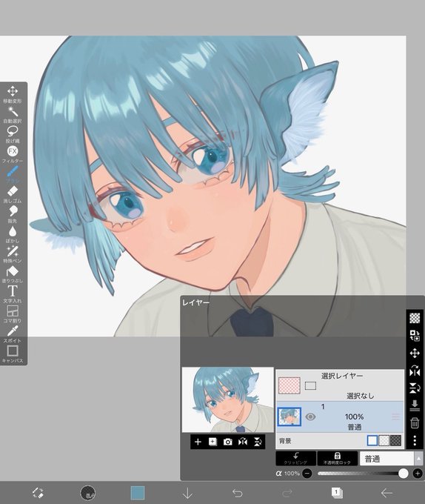Flip layer horizontally under preview
425x504 pixels.
coord(243,442)
